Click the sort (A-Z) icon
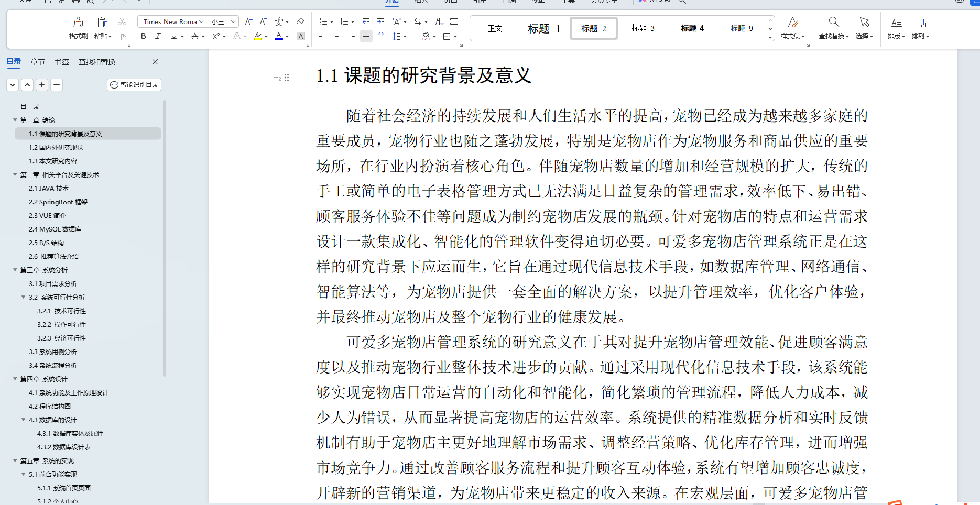Viewport: 980px width, 505px height. (x=440, y=21)
